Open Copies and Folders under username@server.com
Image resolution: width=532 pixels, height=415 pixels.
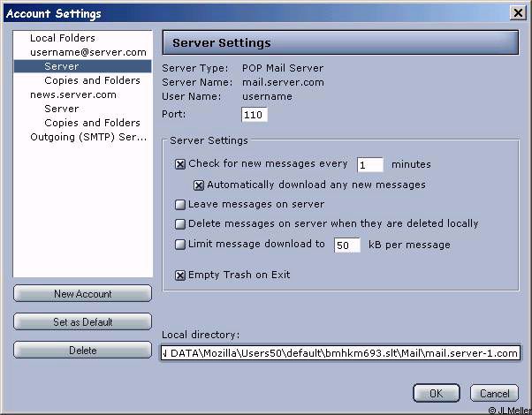click(x=92, y=80)
